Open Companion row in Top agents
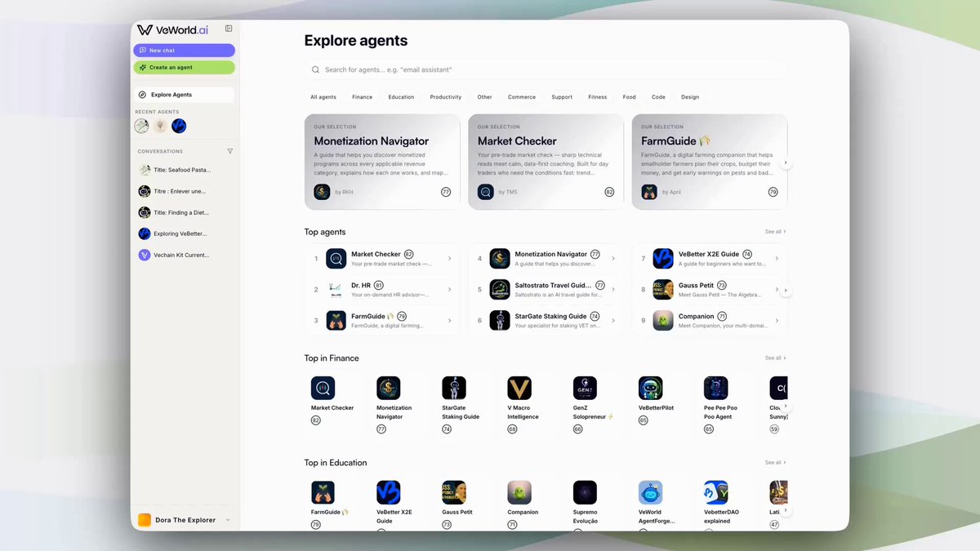 pyautogui.click(x=710, y=321)
